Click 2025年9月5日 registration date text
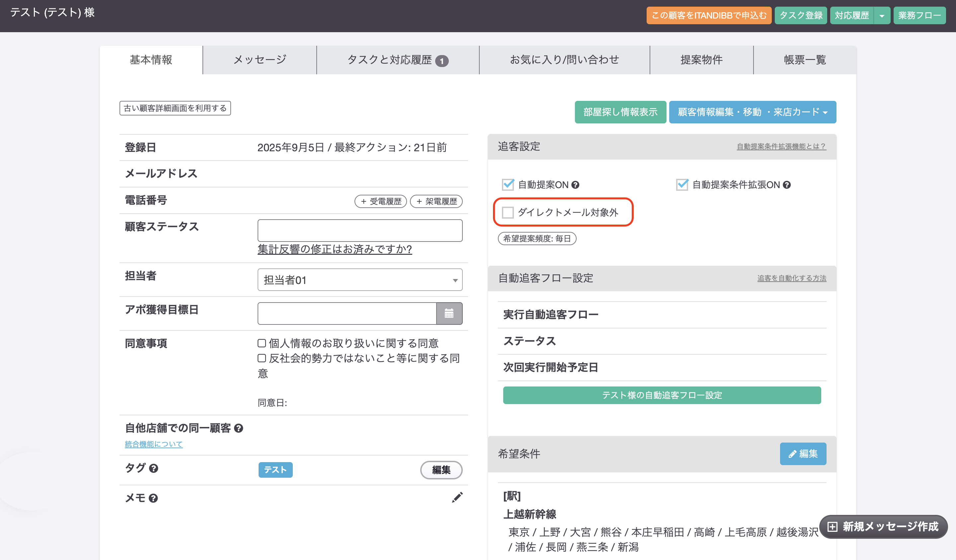Image resolution: width=956 pixels, height=560 pixels. click(x=290, y=148)
